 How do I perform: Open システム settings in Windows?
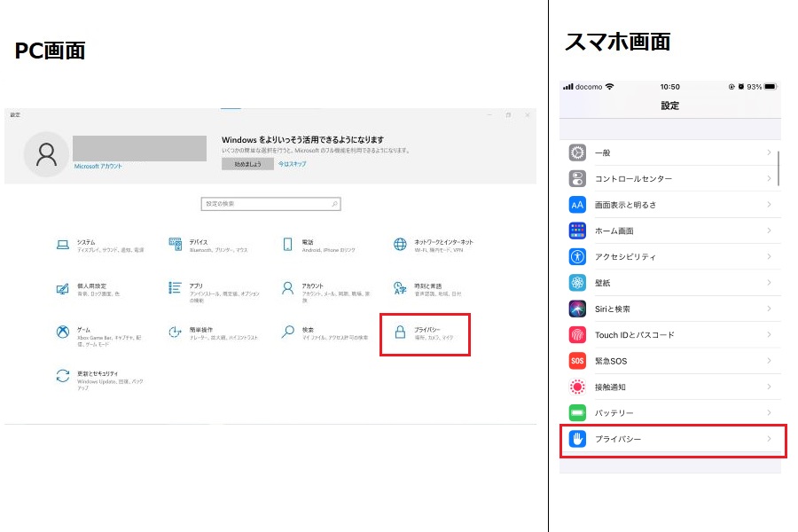(x=63, y=245)
